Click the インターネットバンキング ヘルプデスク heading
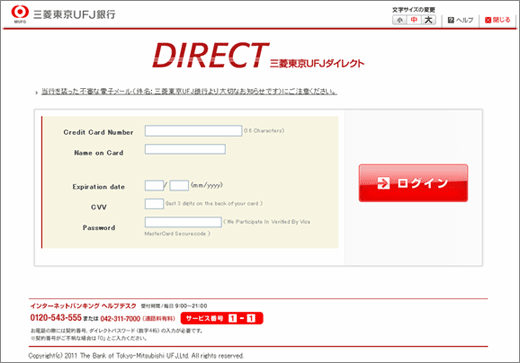 (x=83, y=306)
